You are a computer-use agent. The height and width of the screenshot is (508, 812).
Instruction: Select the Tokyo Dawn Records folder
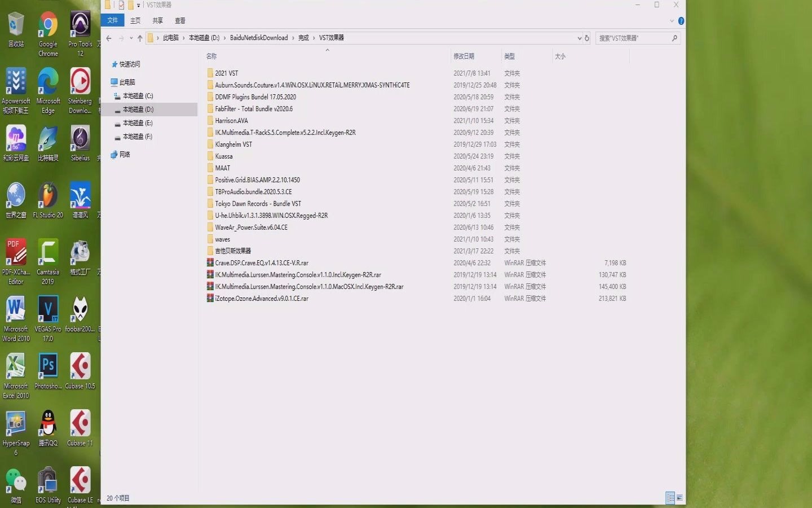[258, 204]
